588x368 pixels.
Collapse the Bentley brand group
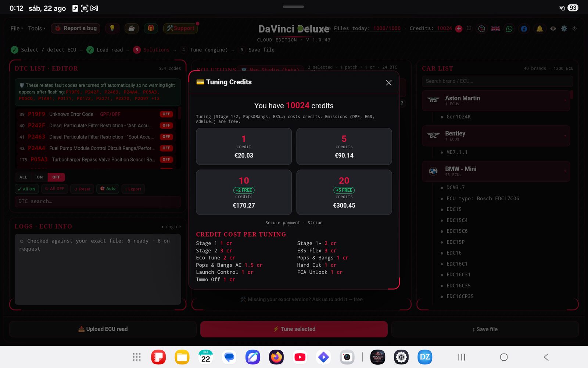[496, 136]
